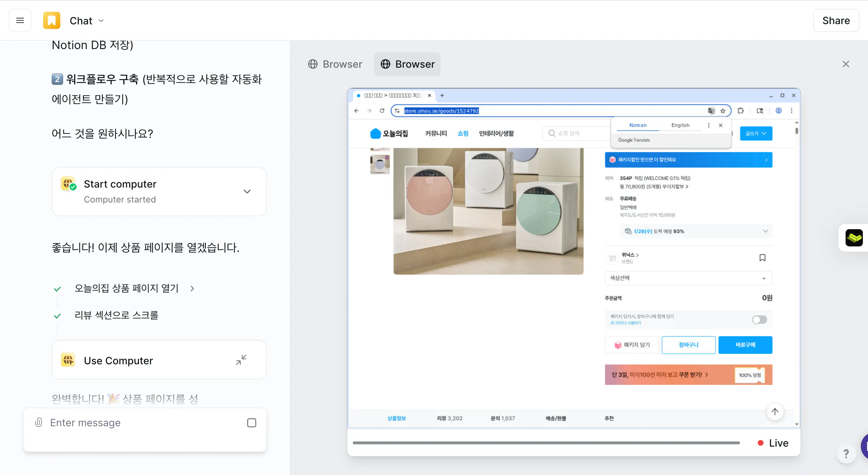
Task: Open the sidebar hamburger menu
Action: [x=20, y=20]
